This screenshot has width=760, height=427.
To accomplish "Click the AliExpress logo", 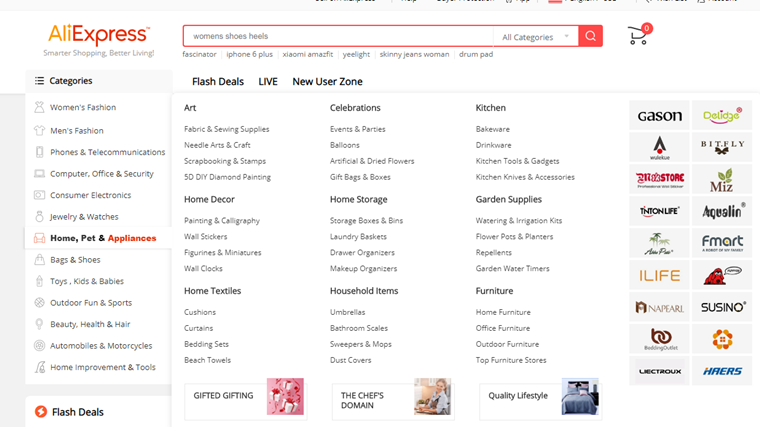I will click(x=99, y=35).
